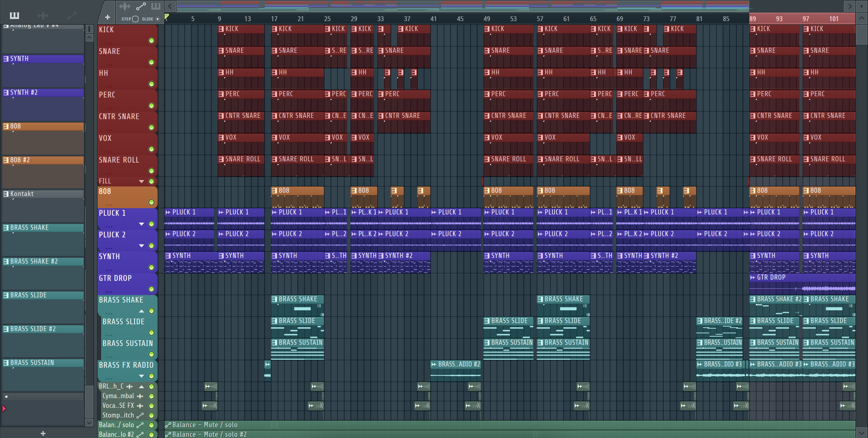This screenshot has width=868, height=438.
Task: Click the green playback start marker on timeline
Action: tap(166, 17)
